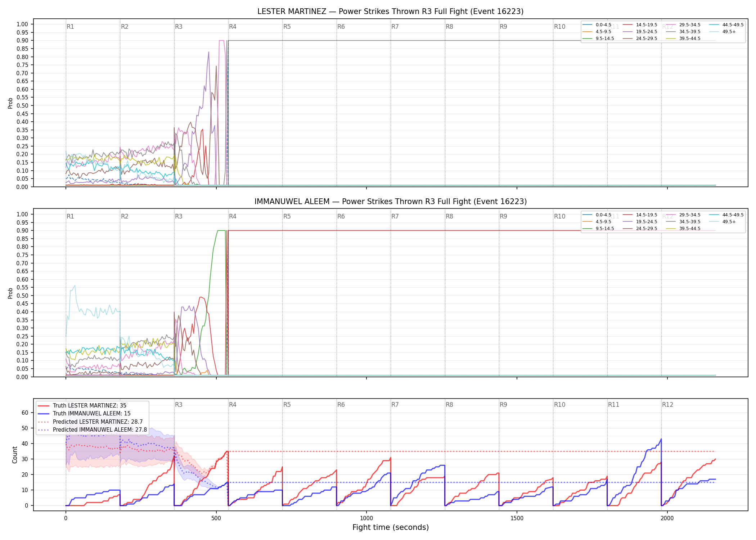Image resolution: width=756 pixels, height=540 pixels.
Task: Click the 0.90 tick on the middle chart y-axis
Action: click(x=22, y=230)
